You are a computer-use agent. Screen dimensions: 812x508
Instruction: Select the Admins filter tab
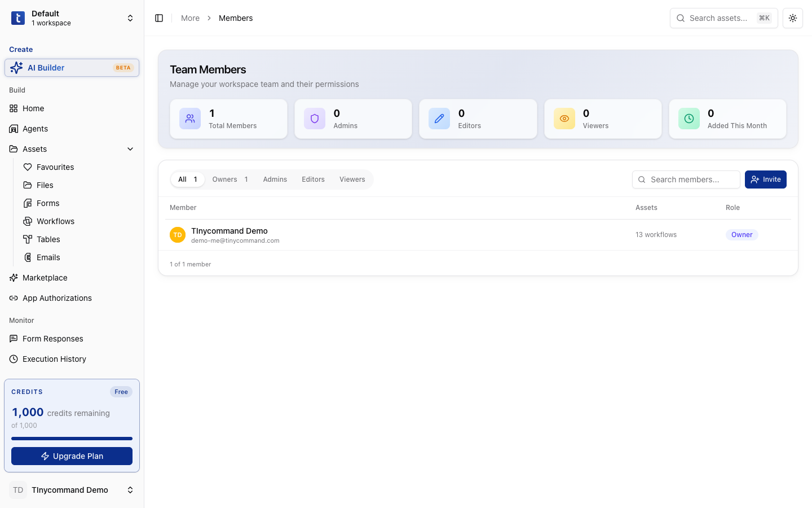pyautogui.click(x=275, y=179)
